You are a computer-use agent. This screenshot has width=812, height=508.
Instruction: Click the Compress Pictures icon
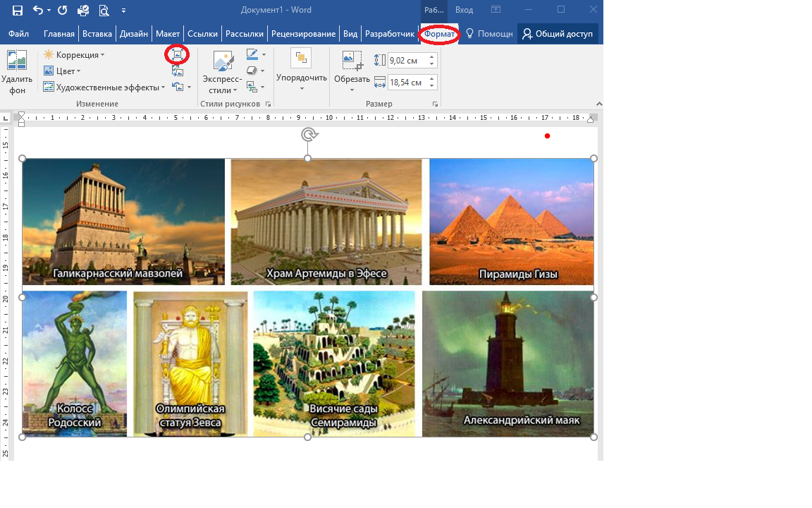(177, 54)
